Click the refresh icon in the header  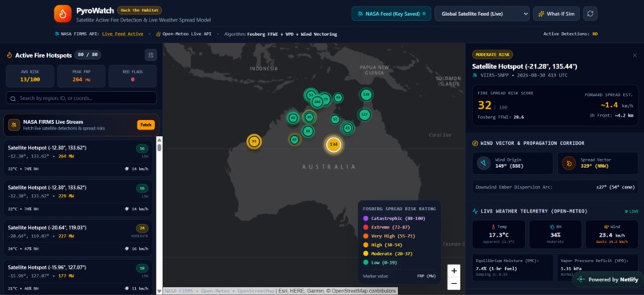[590, 14]
